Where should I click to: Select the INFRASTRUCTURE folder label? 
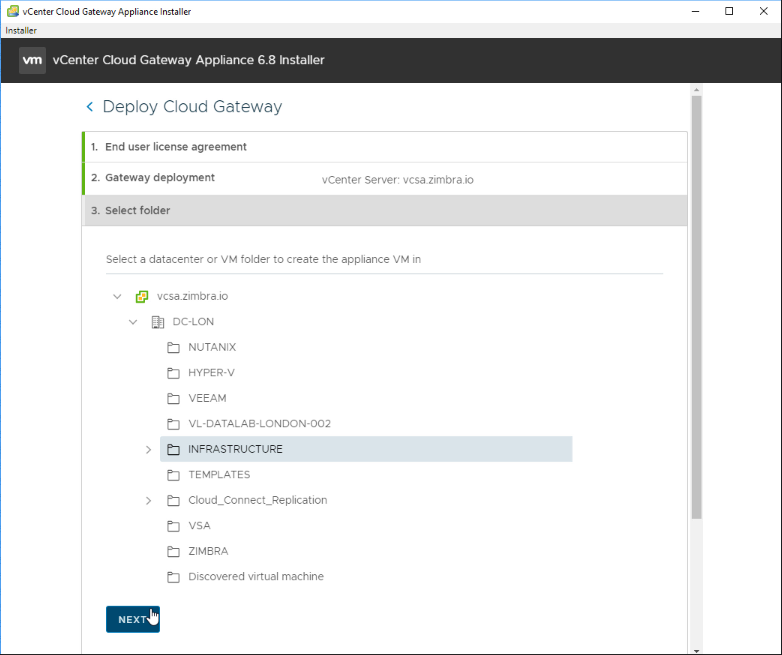click(x=235, y=449)
